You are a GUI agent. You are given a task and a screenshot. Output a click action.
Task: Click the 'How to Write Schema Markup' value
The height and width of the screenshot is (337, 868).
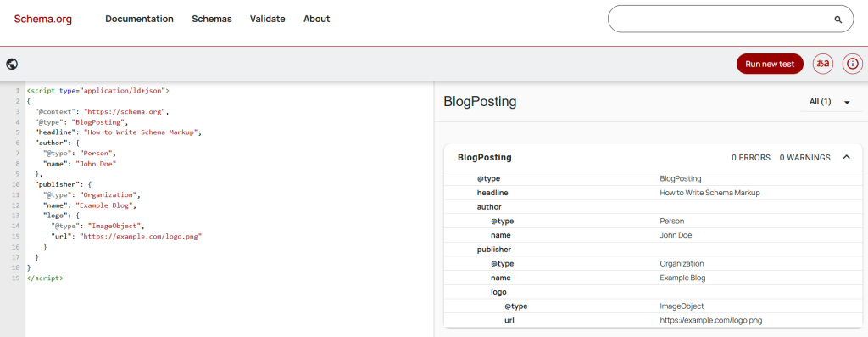pos(709,193)
